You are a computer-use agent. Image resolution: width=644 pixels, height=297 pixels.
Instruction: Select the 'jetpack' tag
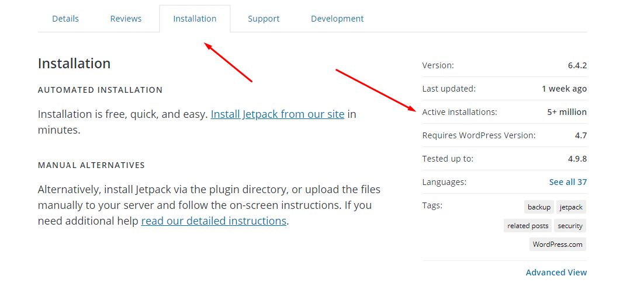tap(572, 207)
